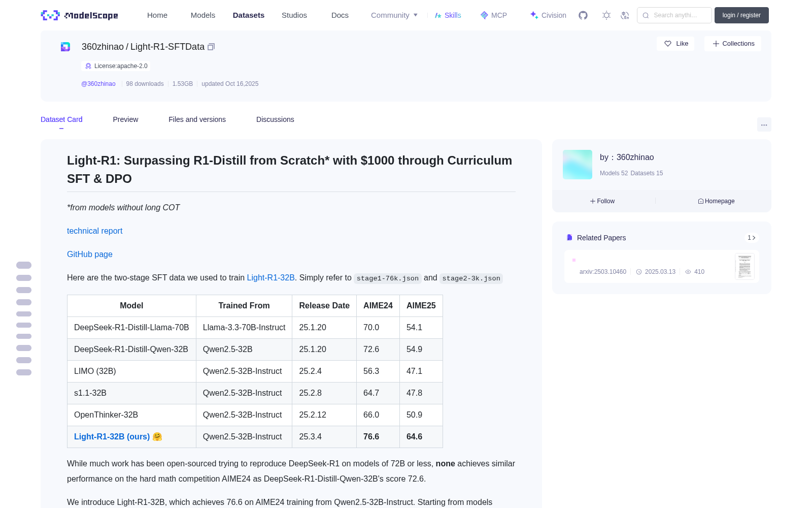Open the MCP icon link
The height and width of the screenshot is (508, 812).
[x=493, y=15]
